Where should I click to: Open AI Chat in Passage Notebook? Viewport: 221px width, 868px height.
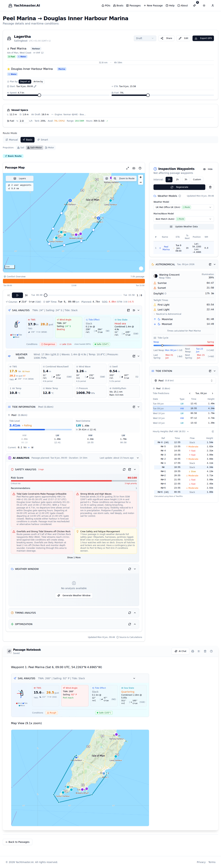point(180,651)
